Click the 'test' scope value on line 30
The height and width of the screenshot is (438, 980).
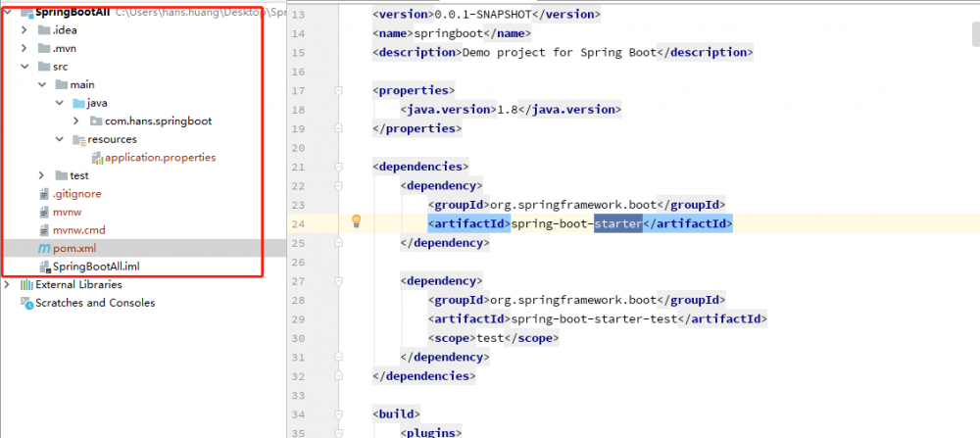[x=490, y=339]
